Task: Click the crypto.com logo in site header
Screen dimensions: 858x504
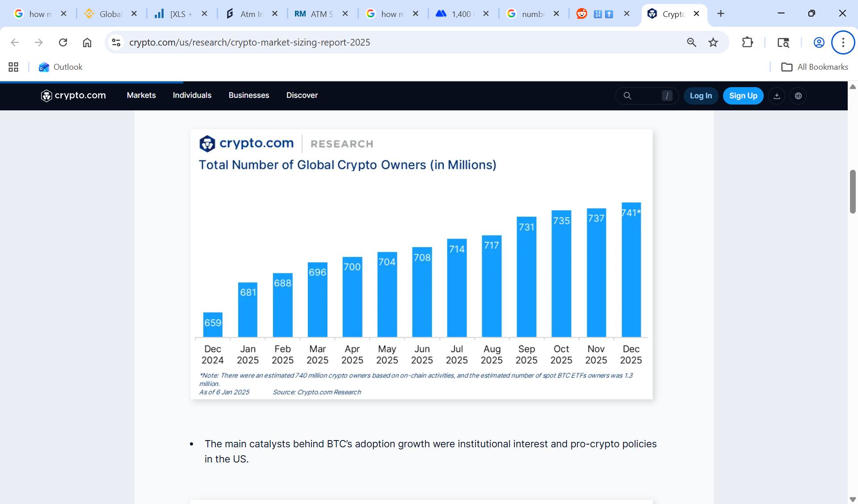Action: coord(73,96)
